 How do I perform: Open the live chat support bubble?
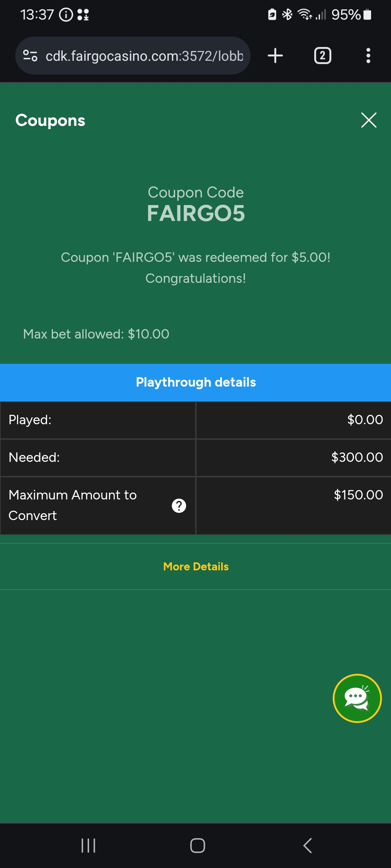(357, 699)
